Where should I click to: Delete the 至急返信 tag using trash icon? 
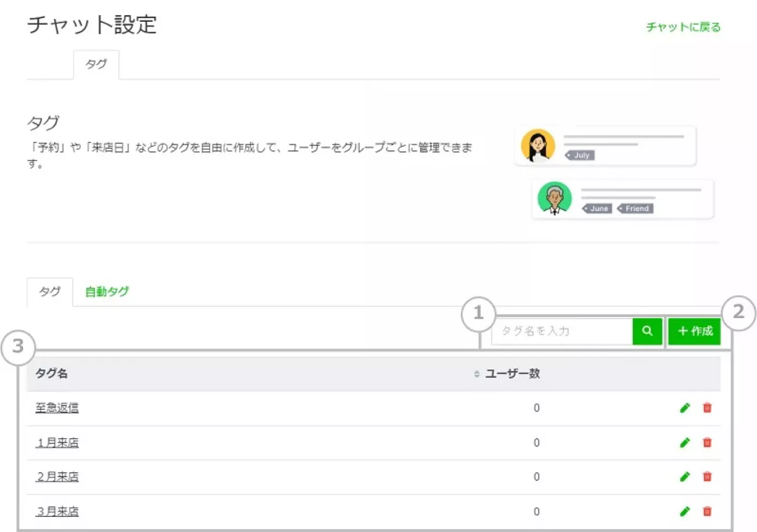pos(707,408)
